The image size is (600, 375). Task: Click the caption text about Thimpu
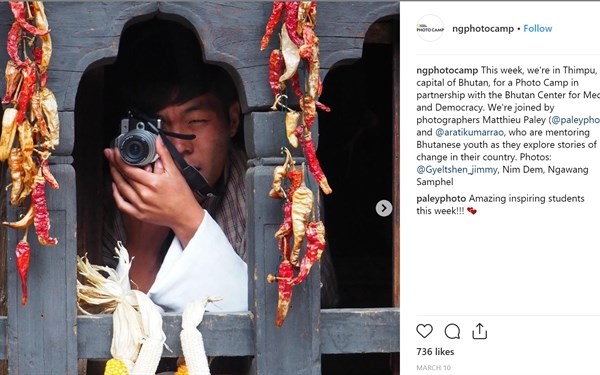click(x=508, y=126)
